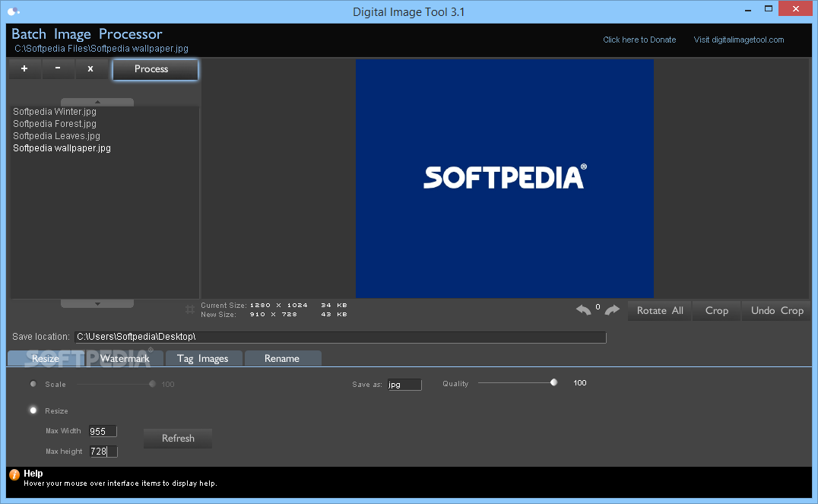Minimize the Digital Image Tool window
This screenshot has width=818, height=504.
[747, 9]
